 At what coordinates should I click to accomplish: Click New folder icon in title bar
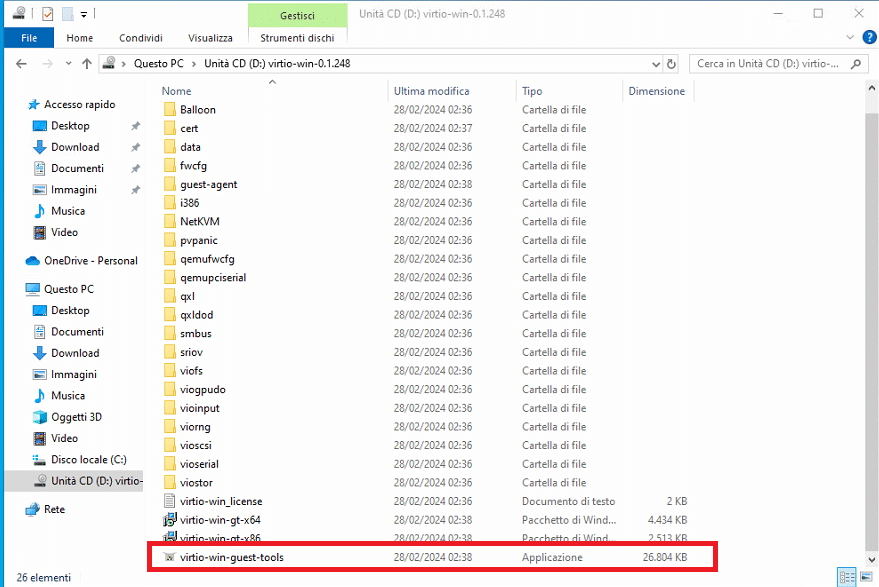(x=67, y=13)
